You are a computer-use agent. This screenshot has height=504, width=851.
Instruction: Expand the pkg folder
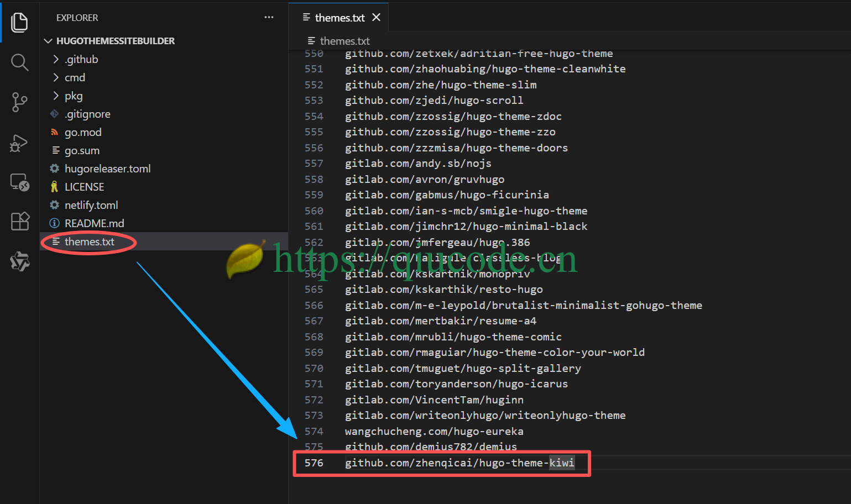(74, 96)
